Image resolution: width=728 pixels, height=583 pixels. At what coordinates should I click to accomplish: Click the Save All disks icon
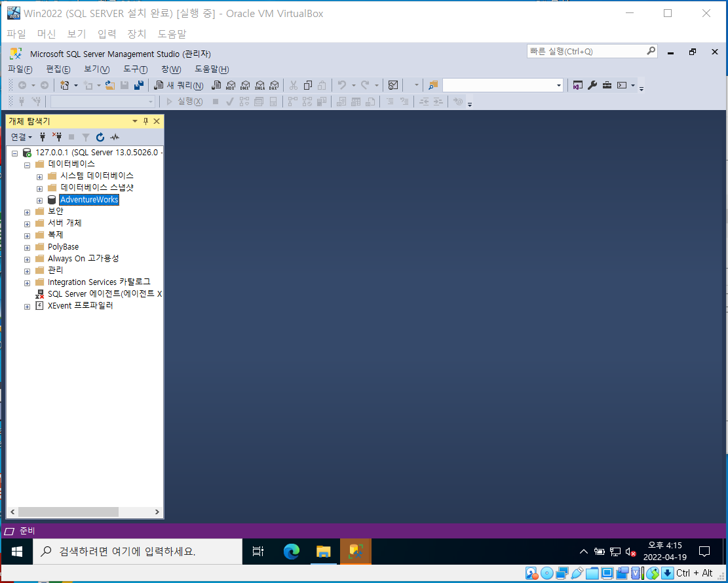point(138,85)
